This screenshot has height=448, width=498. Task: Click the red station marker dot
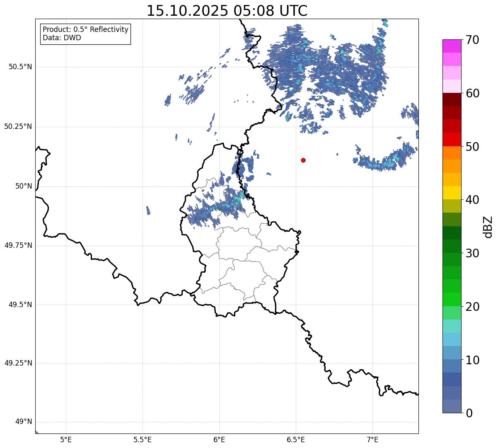pos(303,160)
